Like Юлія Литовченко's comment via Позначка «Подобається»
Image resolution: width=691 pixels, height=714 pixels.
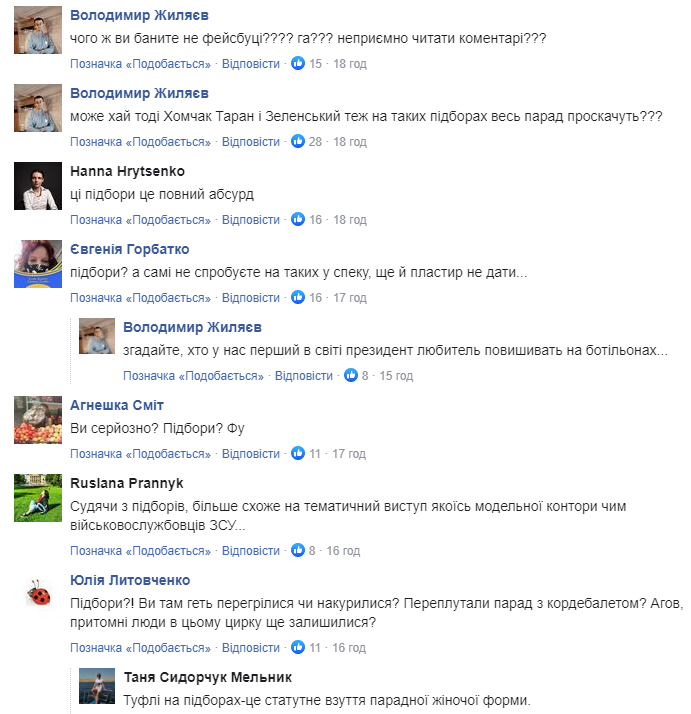pos(140,648)
